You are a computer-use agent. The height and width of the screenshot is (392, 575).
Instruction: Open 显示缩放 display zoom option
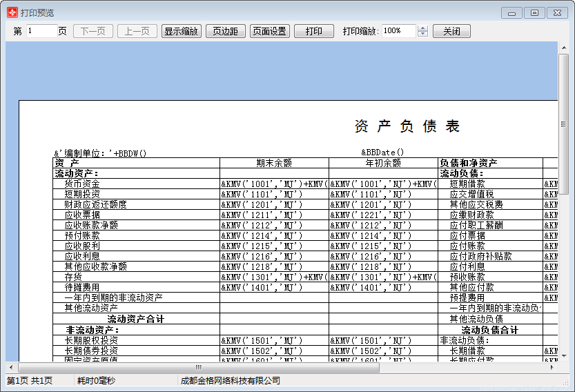[181, 31]
